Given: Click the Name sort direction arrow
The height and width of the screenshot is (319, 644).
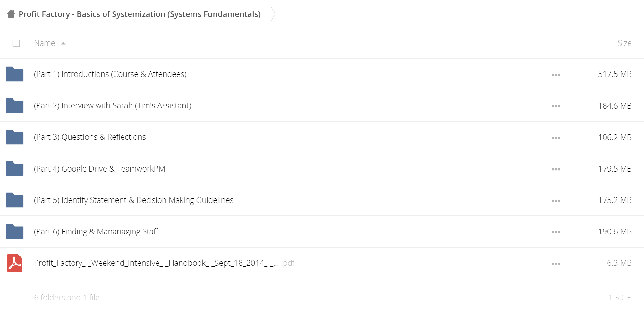Looking at the screenshot, I should point(63,43).
